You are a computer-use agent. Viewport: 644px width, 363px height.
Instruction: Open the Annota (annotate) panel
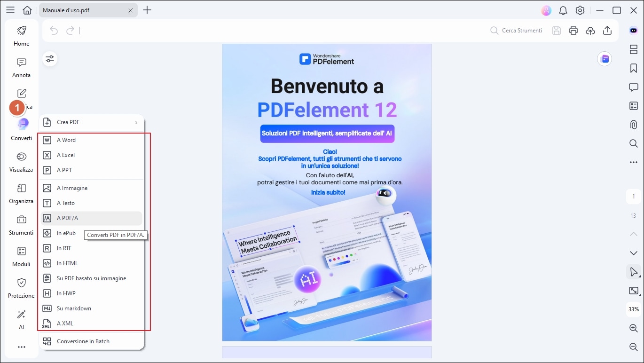(21, 68)
